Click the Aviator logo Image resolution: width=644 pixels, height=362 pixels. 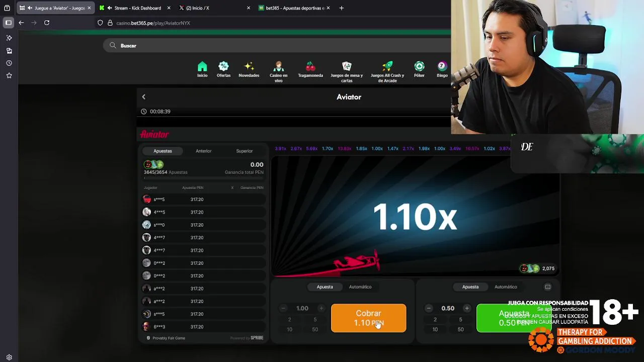154,134
